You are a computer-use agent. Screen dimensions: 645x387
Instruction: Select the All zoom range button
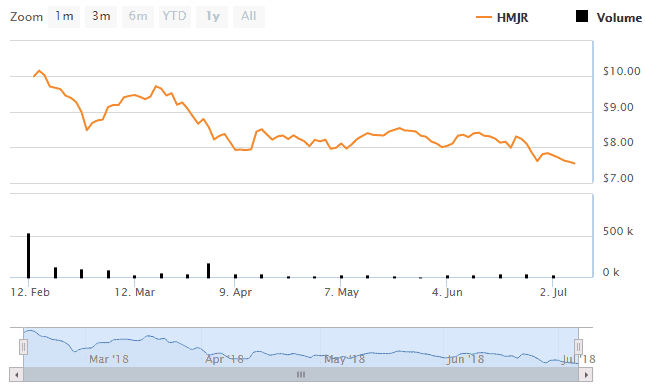249,17
